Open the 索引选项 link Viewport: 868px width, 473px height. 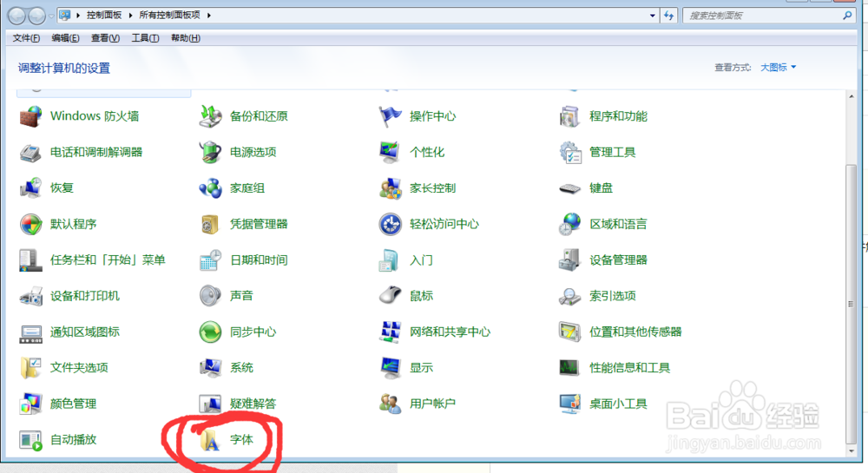pos(612,296)
